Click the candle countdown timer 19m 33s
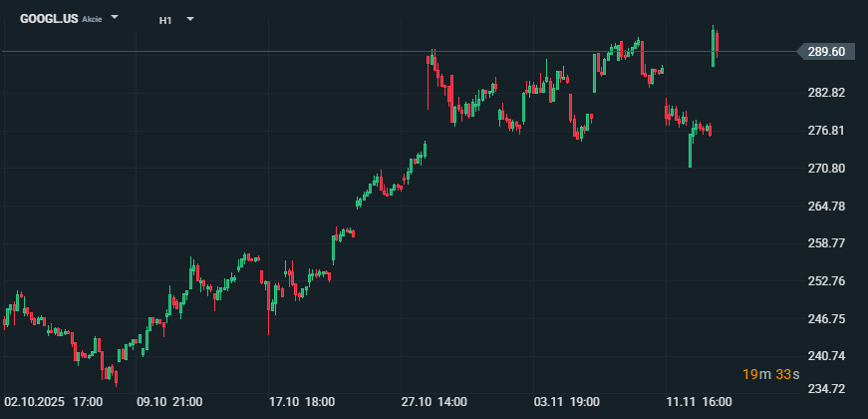Viewport: 868px width, 419px height. click(x=767, y=374)
